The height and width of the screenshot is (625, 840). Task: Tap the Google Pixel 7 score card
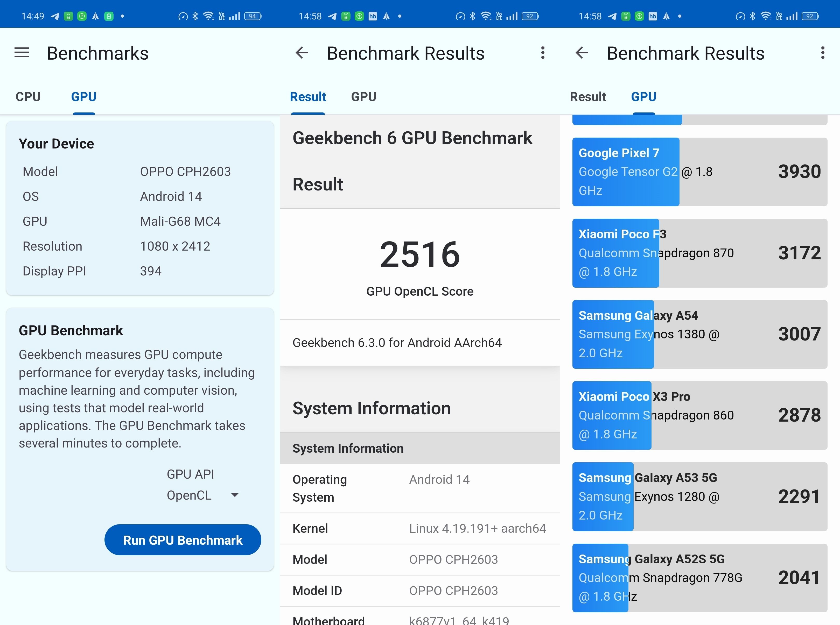(x=699, y=172)
